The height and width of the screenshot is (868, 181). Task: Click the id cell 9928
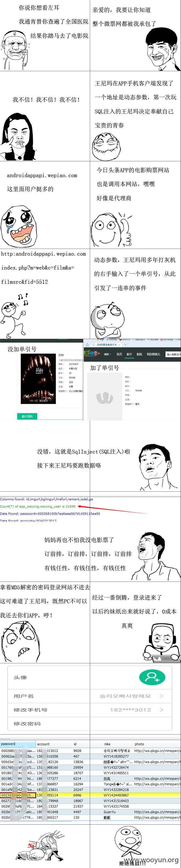77,751
